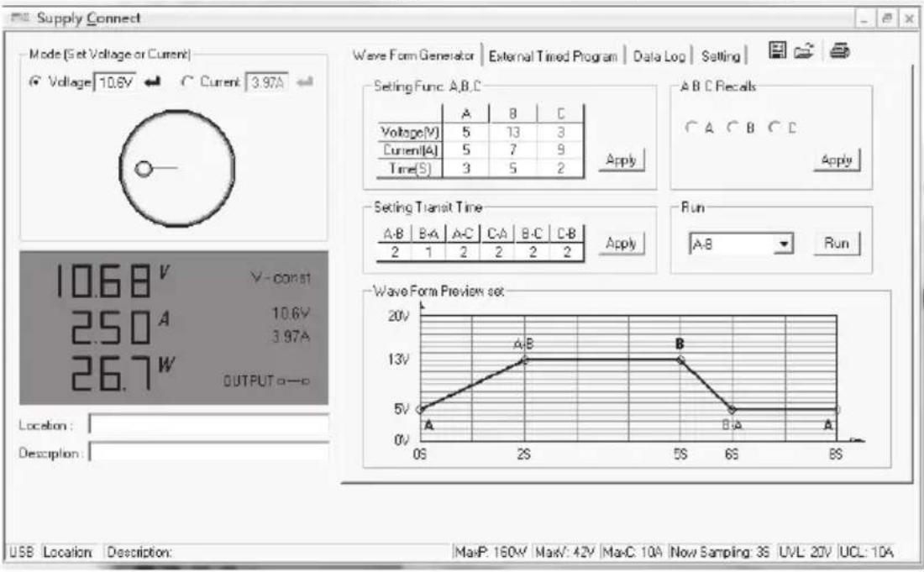
Task: Click the A-C transit time cell
Action: pyautogui.click(x=463, y=252)
